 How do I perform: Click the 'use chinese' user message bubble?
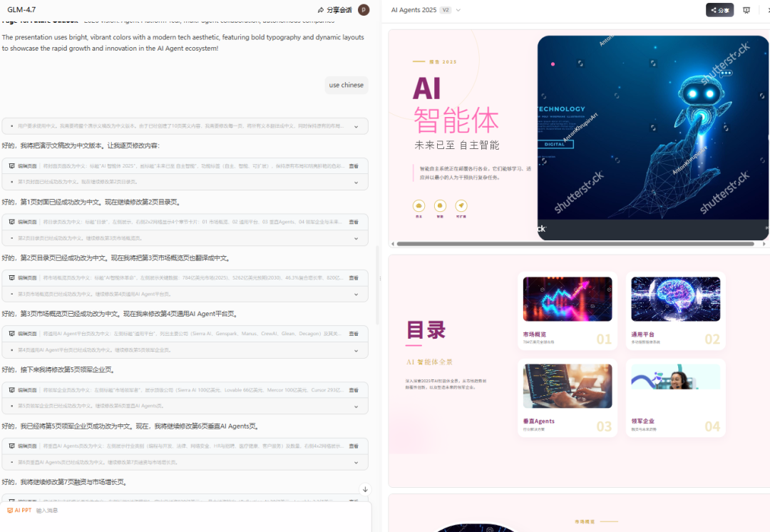coord(346,85)
